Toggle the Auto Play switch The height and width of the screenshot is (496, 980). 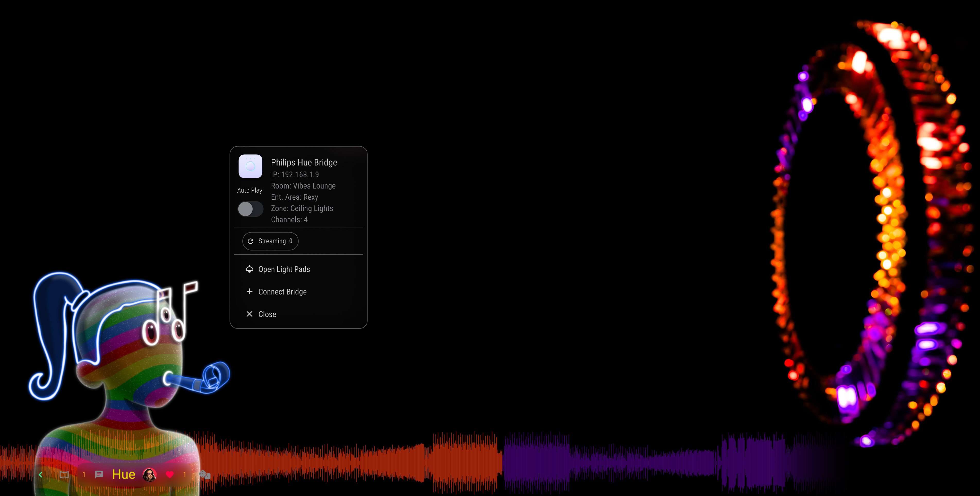click(250, 209)
